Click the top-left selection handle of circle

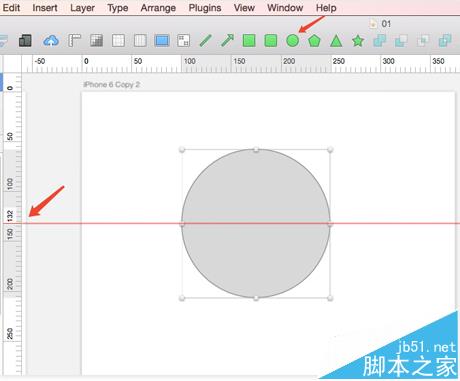[182, 149]
